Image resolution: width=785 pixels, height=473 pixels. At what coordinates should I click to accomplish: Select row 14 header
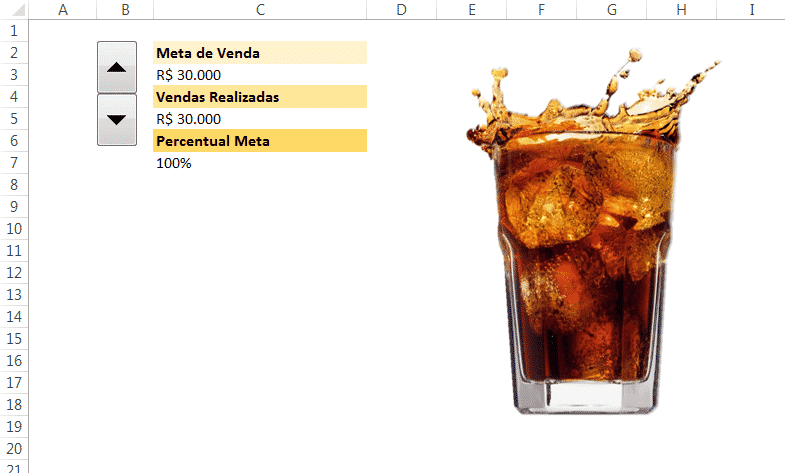(14, 317)
